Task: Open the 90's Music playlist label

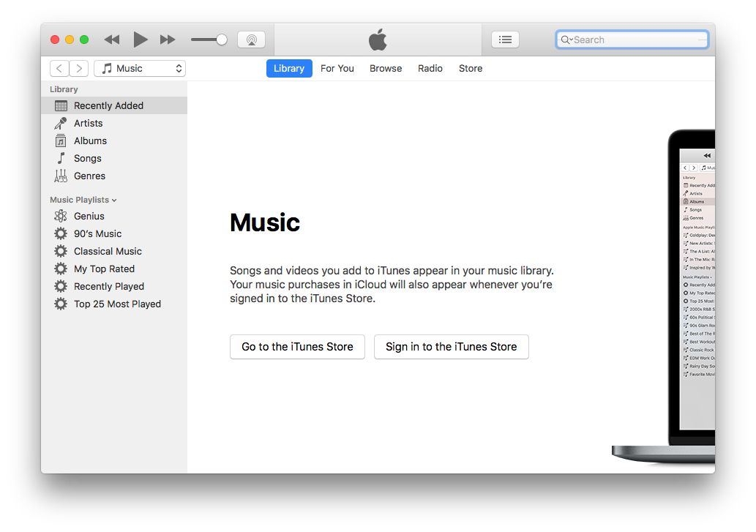Action: point(97,233)
